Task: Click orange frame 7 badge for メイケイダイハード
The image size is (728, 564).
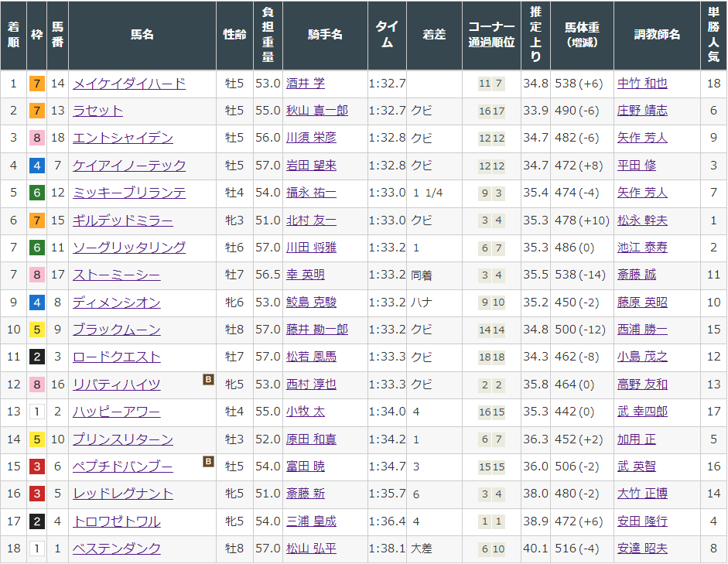Action: (37, 84)
